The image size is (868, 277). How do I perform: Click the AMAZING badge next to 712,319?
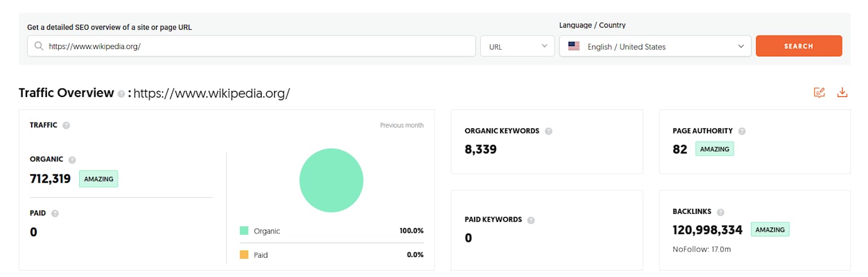[98, 179]
